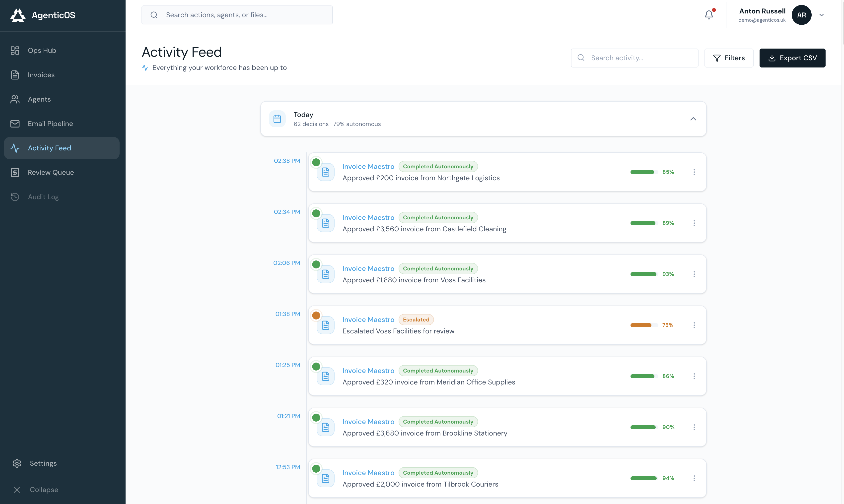Image resolution: width=844 pixels, height=504 pixels.
Task: Click the AgenticOS logo icon
Action: click(x=18, y=15)
